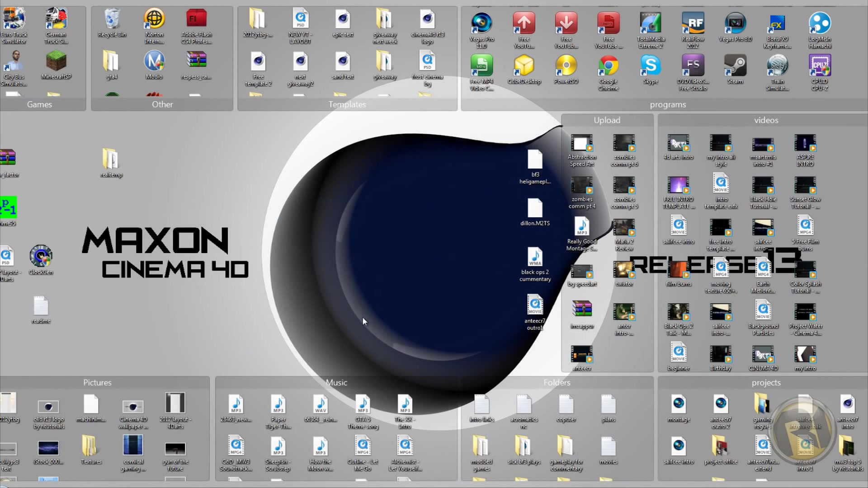
Task: Select the Modio icon
Action: coord(154,66)
